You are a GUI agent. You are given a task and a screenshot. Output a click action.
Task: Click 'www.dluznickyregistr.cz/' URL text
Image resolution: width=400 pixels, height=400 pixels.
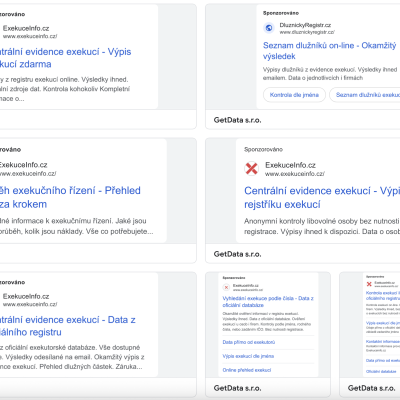(x=307, y=32)
